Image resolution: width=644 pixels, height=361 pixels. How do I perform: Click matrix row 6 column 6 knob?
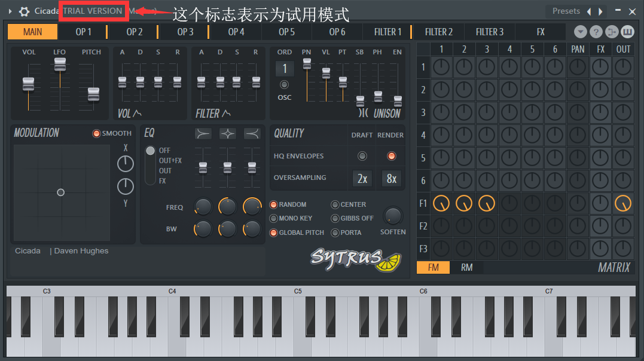click(x=555, y=180)
